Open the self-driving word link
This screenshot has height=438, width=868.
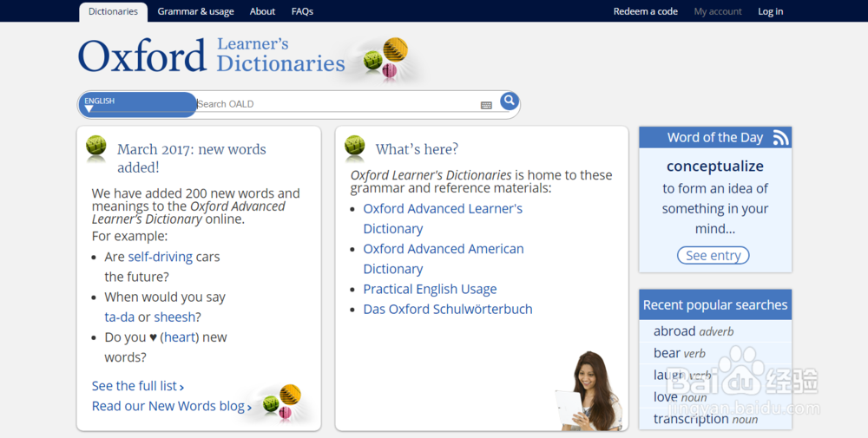160,257
